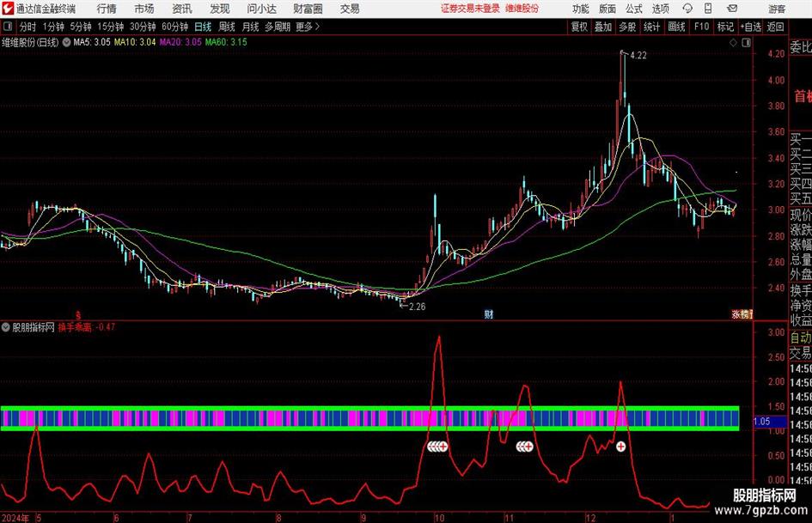Open the 选项 menu
Viewport: 812px width, 523px height.
[661, 9]
